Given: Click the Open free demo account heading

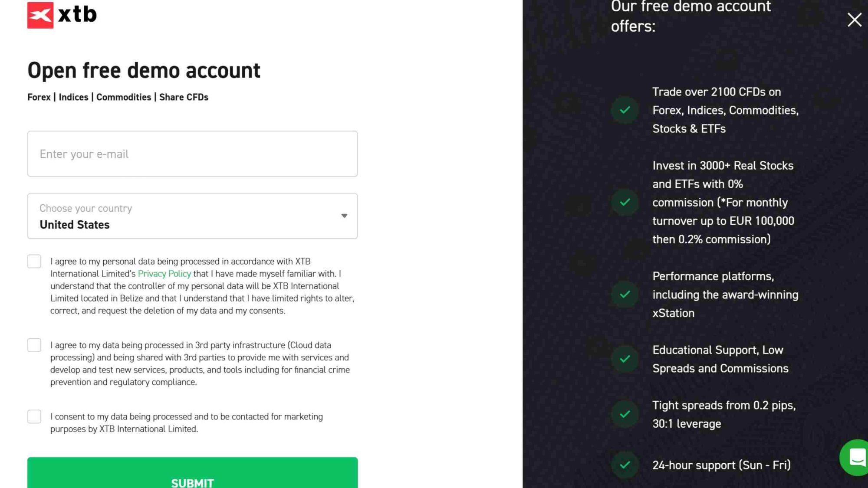Looking at the screenshot, I should click(x=144, y=71).
